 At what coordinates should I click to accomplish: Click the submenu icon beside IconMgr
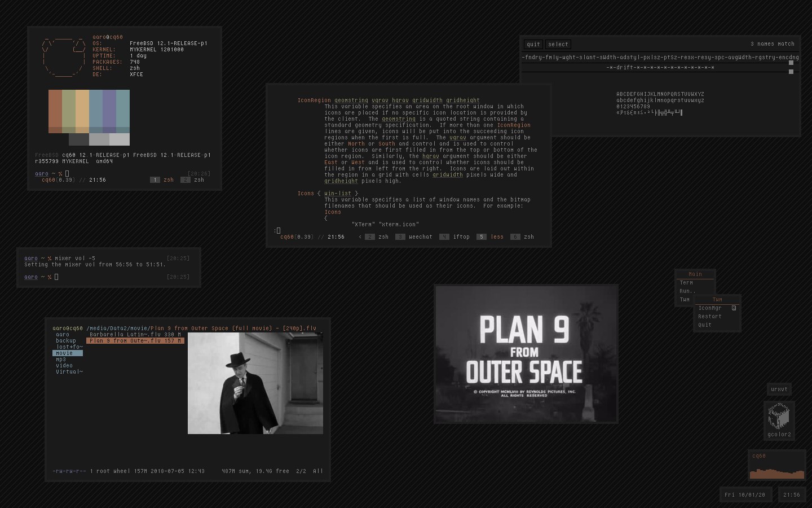(734, 308)
